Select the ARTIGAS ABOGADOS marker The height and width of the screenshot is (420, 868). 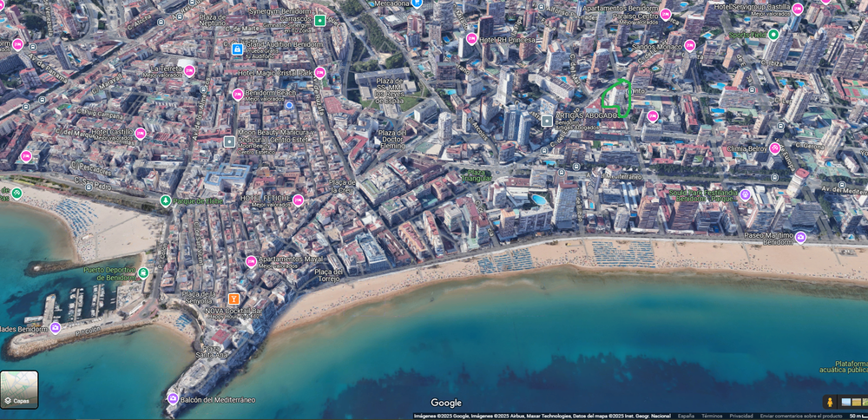pos(547,121)
